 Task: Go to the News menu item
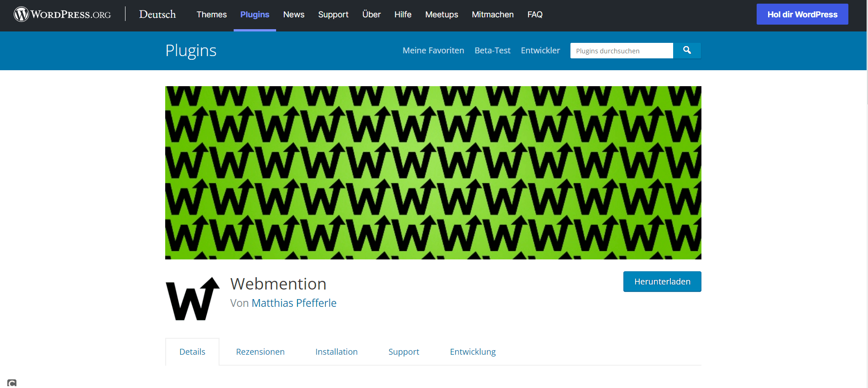(294, 15)
